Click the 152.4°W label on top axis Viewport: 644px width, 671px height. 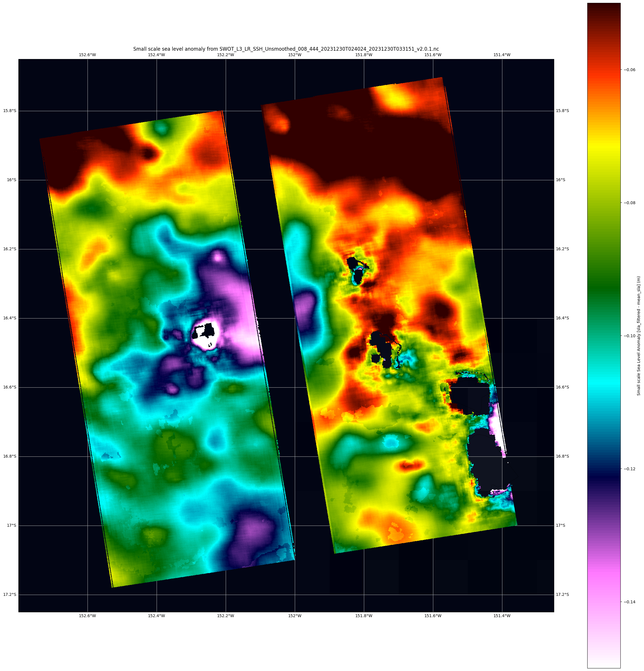(156, 55)
